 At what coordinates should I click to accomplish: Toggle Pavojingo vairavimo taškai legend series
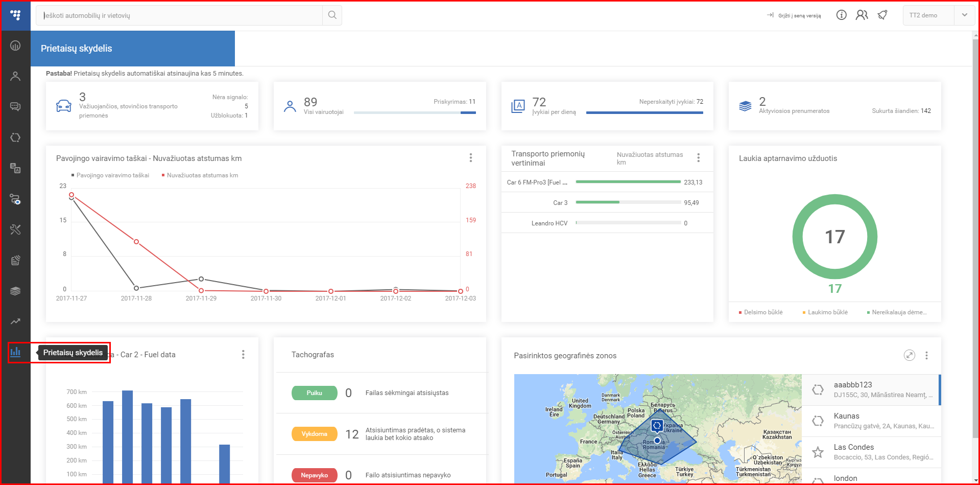[x=110, y=175]
